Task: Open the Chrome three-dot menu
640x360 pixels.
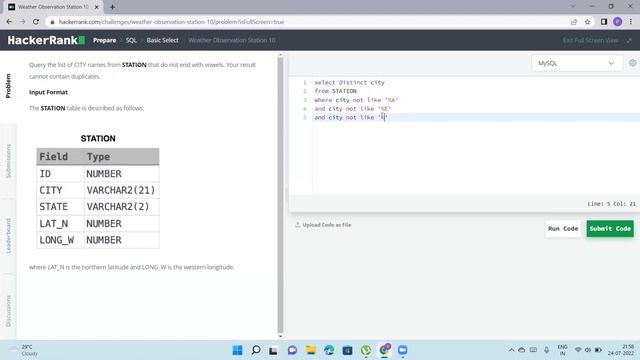Action: (631, 22)
